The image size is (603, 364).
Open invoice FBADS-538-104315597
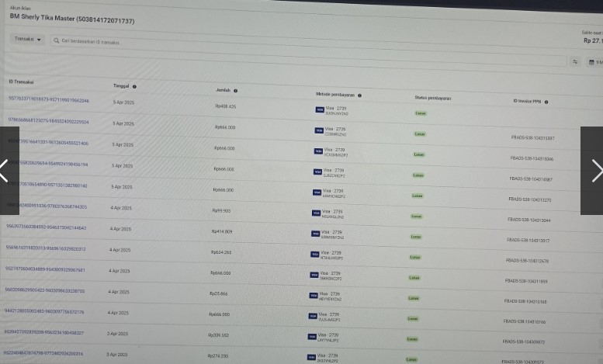tap(532, 137)
